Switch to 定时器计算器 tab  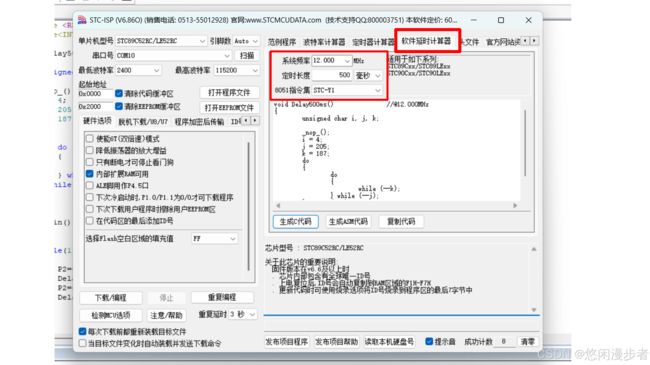coord(373,42)
